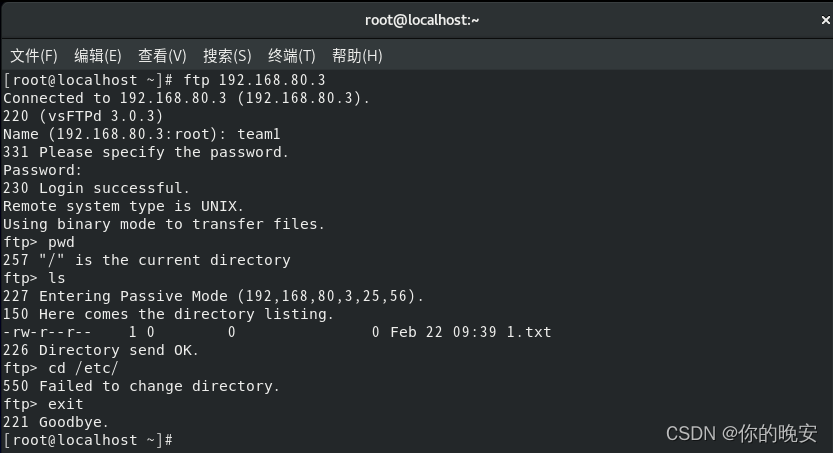Image resolution: width=833 pixels, height=453 pixels.
Task: Open the 查看(V) menu
Action: (162, 55)
